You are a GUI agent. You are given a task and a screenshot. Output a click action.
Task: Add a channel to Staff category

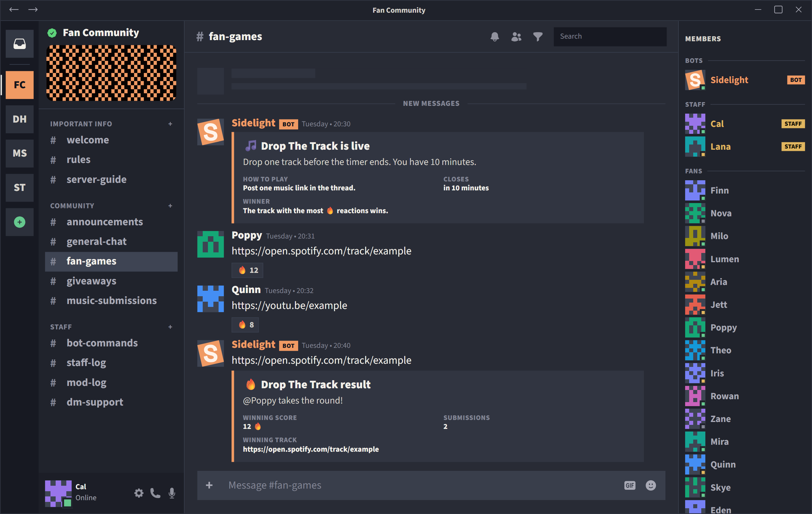170,327
